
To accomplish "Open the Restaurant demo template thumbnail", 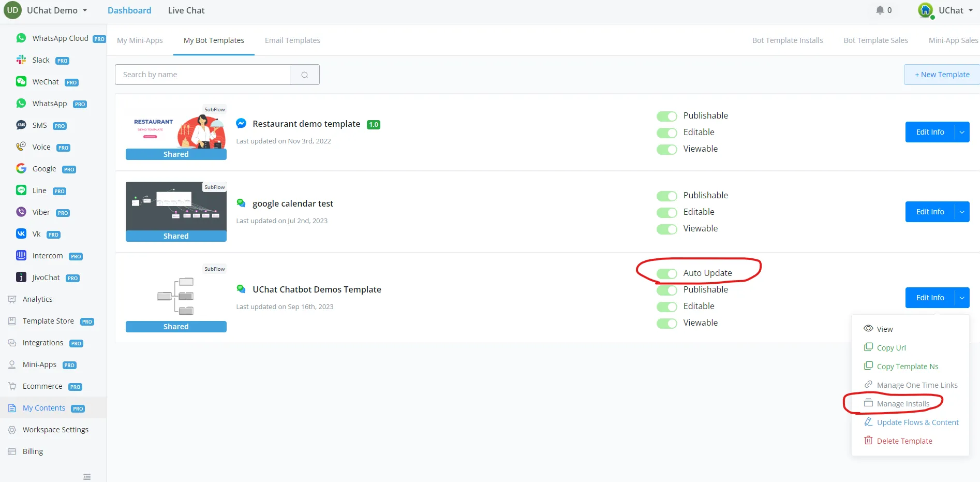I will point(176,132).
